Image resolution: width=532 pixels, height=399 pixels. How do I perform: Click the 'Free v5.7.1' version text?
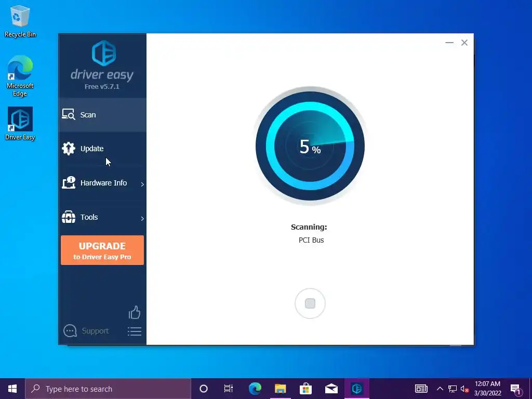102,87
